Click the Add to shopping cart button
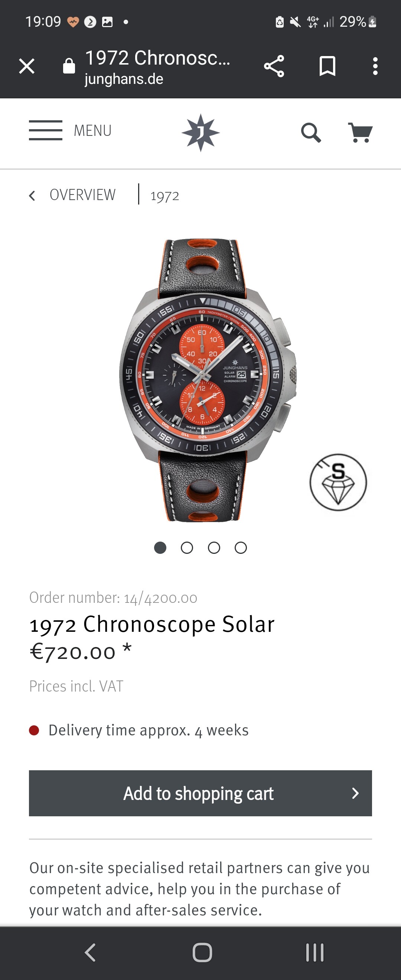This screenshot has width=401, height=980. coord(200,793)
